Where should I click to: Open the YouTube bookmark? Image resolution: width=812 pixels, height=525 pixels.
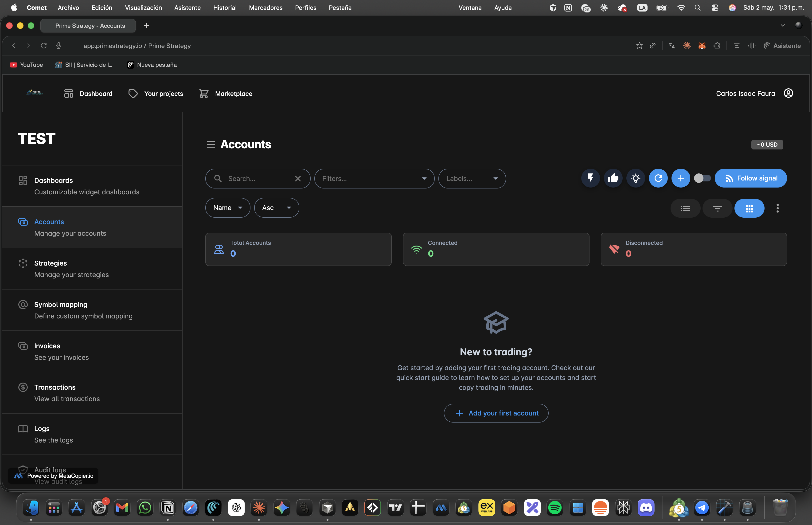[x=27, y=65]
